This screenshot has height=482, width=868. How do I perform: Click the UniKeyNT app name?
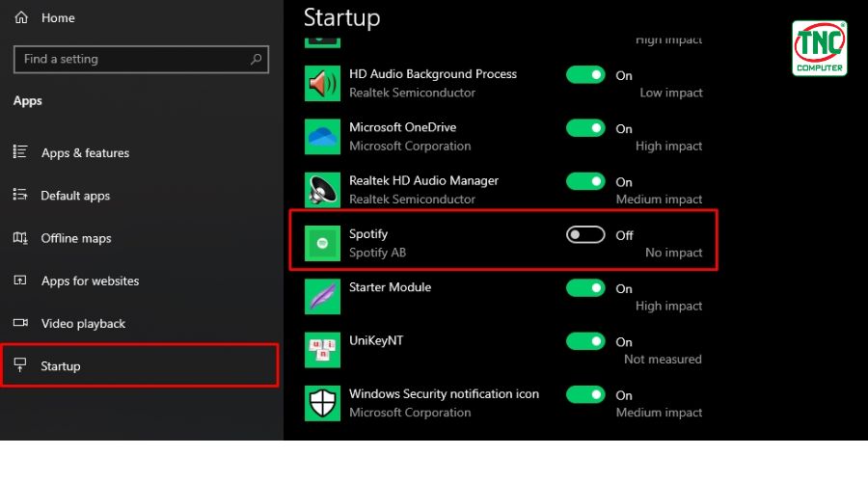pyautogui.click(x=376, y=340)
